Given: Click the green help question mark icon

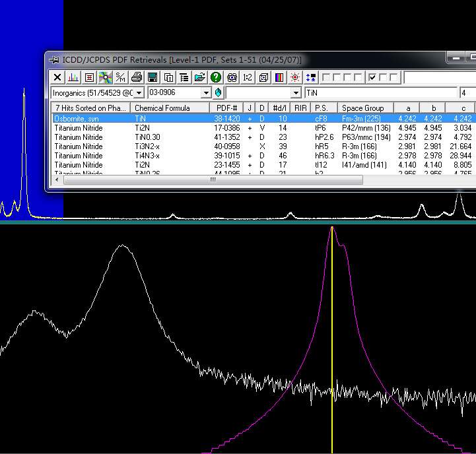Looking at the screenshot, I should (216, 77).
